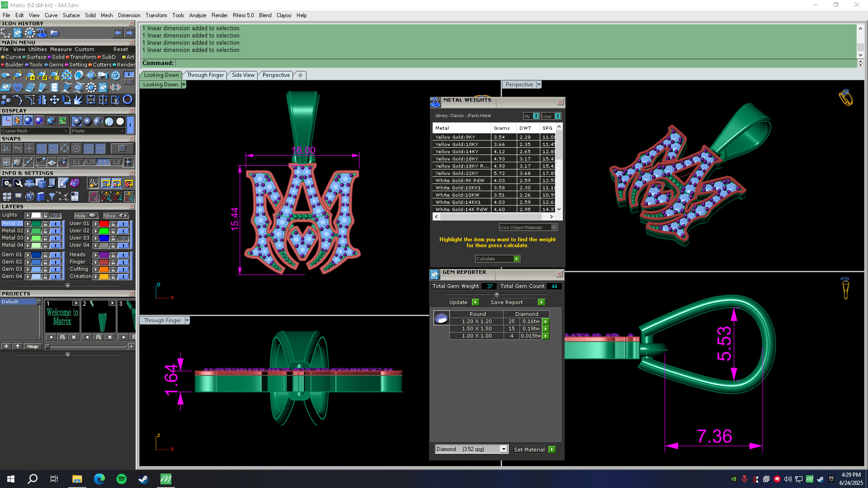Toggle the lock on the Gem 01 layer

pyautogui.click(x=45, y=255)
